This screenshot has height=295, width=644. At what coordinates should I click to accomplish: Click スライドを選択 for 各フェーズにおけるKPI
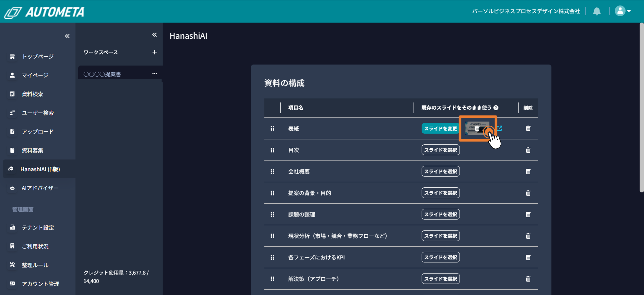(441, 258)
